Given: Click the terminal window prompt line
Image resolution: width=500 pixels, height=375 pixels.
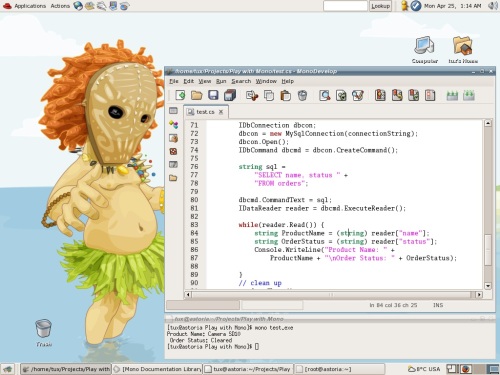Looking at the screenshot, I should [213, 347].
